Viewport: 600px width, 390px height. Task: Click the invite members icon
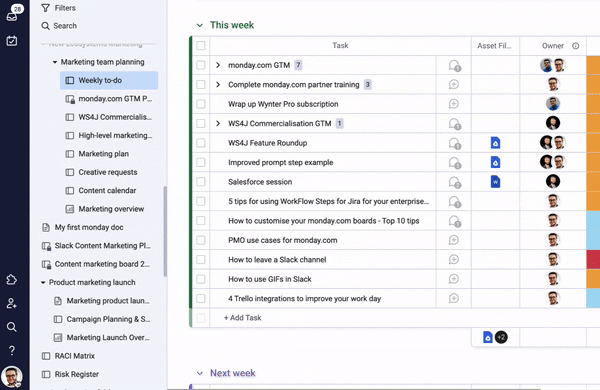click(11, 304)
